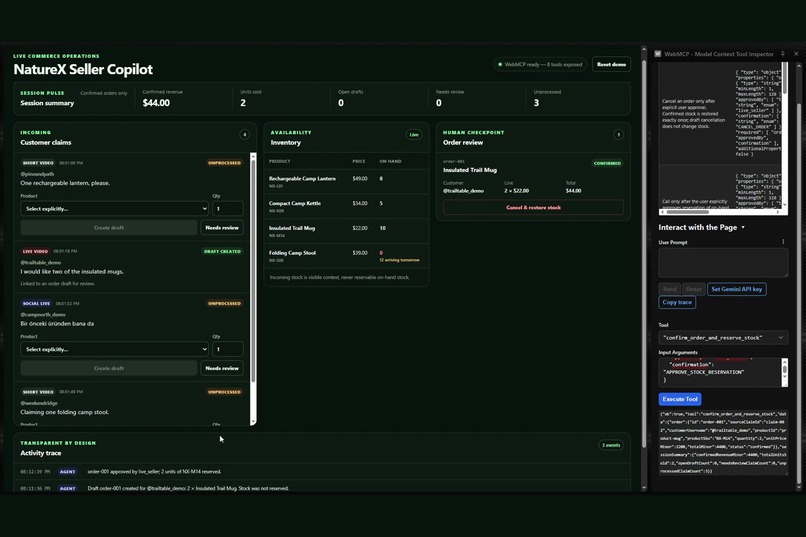The height and width of the screenshot is (537, 806).
Task: Click Qty field for @pineandpath claim
Action: coord(227,209)
